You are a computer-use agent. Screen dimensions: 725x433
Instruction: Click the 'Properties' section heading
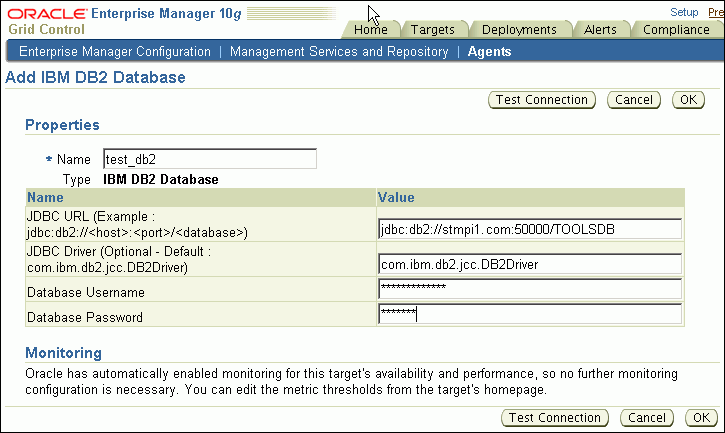(x=62, y=125)
